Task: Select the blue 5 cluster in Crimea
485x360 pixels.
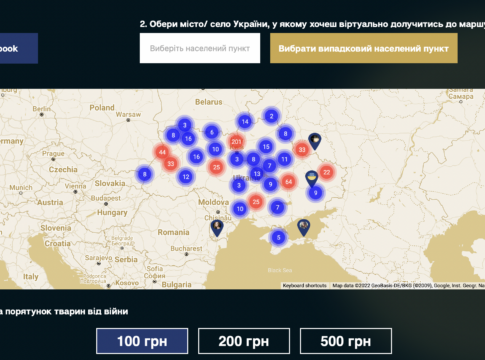Action: point(278,238)
